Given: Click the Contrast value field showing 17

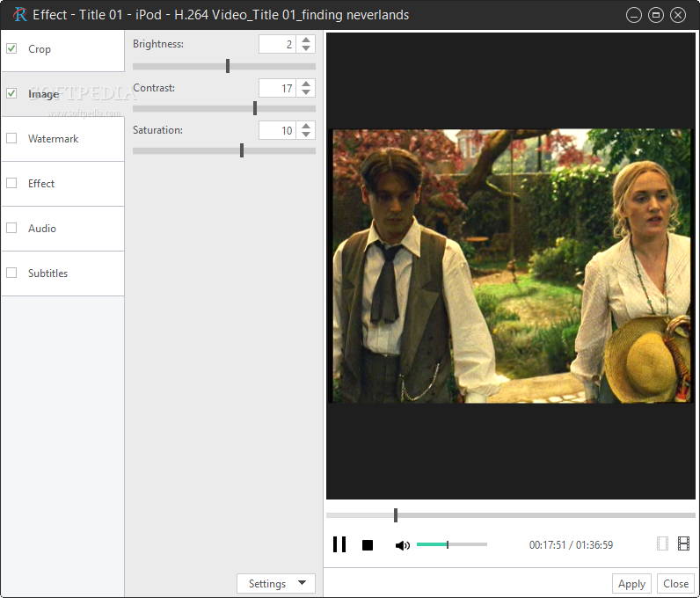Looking at the screenshot, I should tap(277, 88).
